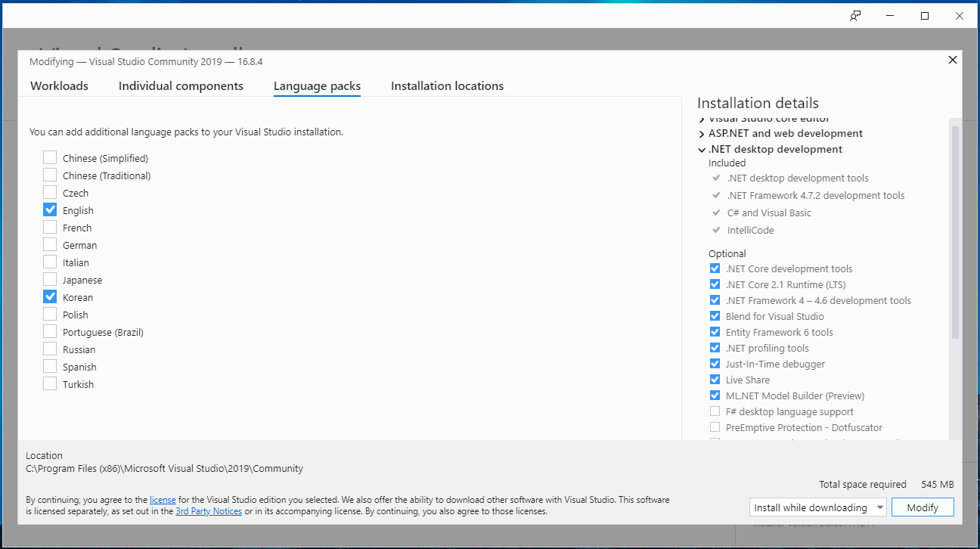Image resolution: width=980 pixels, height=549 pixels.
Task: Close the Visual Studio Installer window
Action: click(960, 16)
